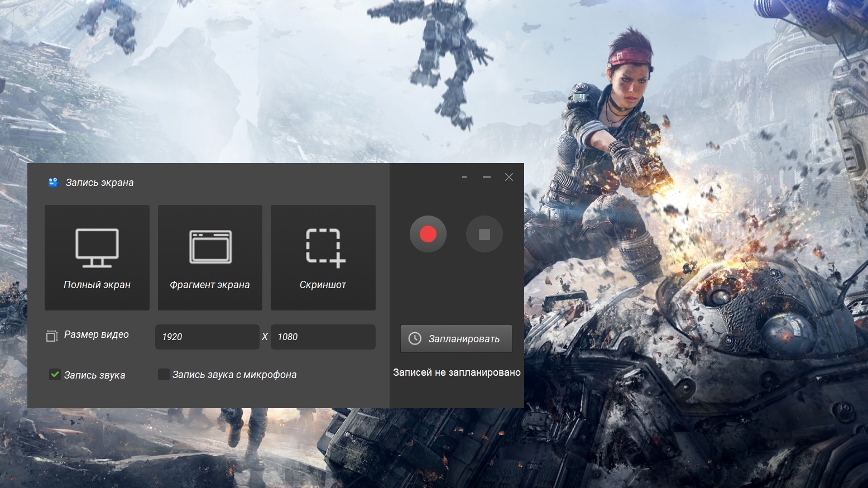Click the clock icon on the schedule button
The height and width of the screenshot is (488, 868).
(x=415, y=339)
